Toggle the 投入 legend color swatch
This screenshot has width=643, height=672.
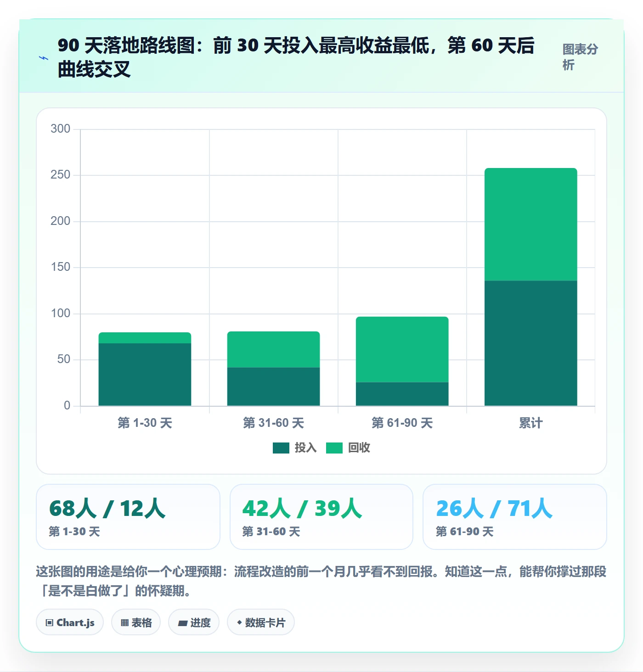click(x=281, y=448)
